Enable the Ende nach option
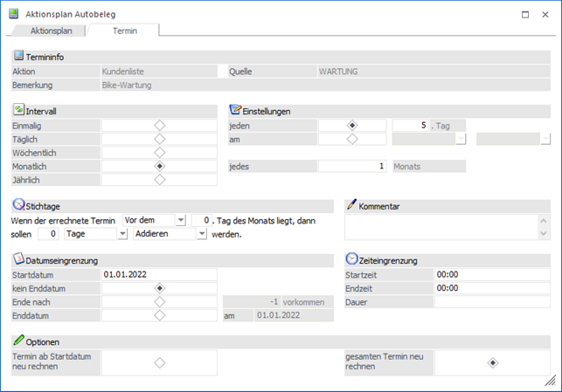562x392 pixels. click(159, 301)
